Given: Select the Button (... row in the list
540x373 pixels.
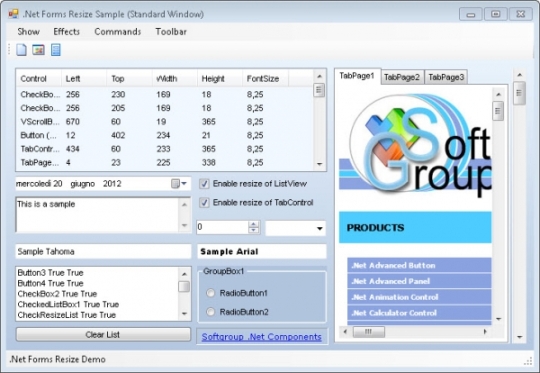Looking at the screenshot, I should coord(165,135).
